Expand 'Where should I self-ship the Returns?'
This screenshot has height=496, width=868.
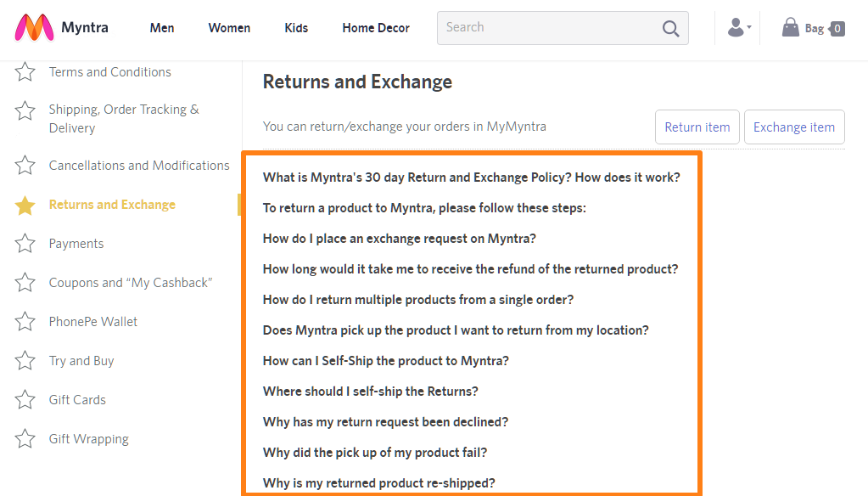tap(370, 392)
